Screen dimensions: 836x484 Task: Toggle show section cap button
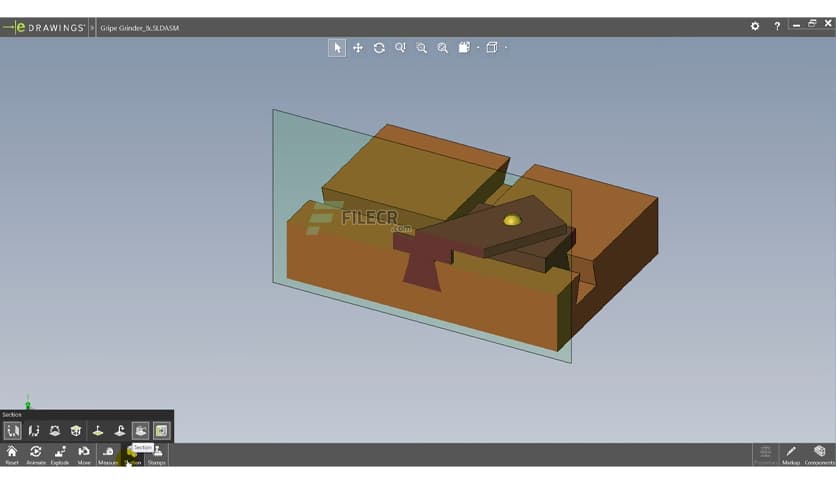(162, 431)
